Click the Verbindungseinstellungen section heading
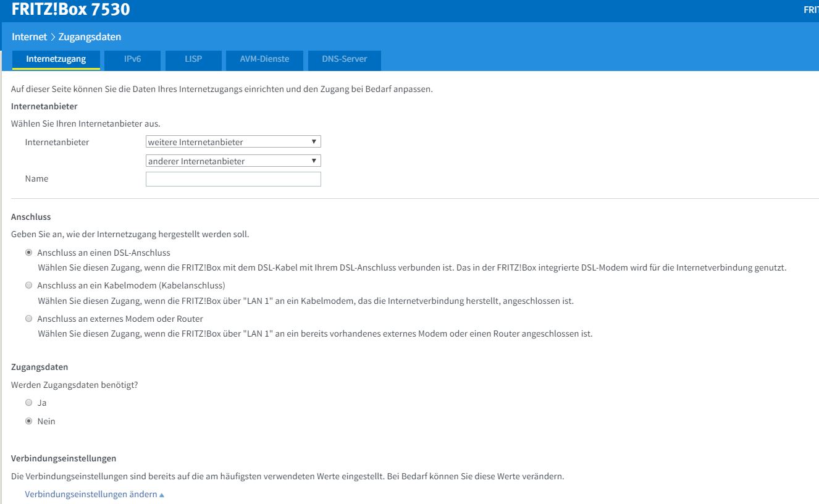 (x=64, y=458)
